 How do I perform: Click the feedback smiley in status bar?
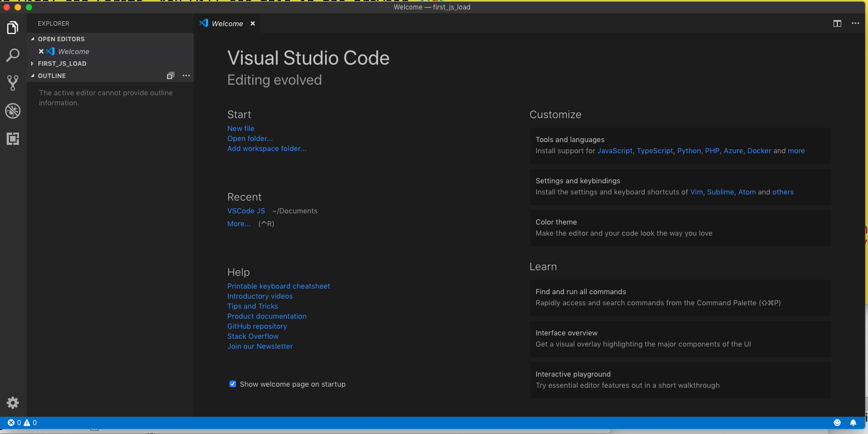coord(837,423)
